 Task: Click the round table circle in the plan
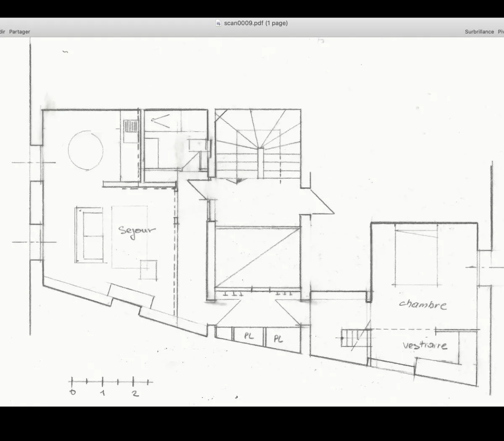click(x=86, y=150)
